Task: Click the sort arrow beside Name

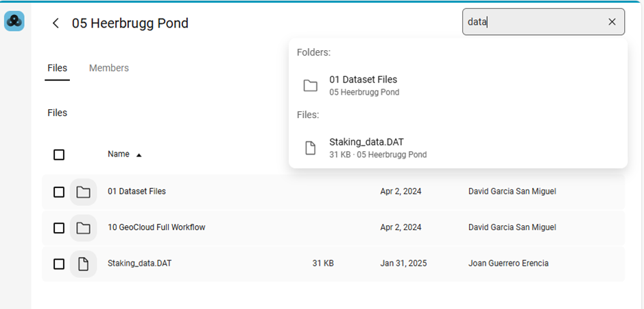Action: pos(139,155)
